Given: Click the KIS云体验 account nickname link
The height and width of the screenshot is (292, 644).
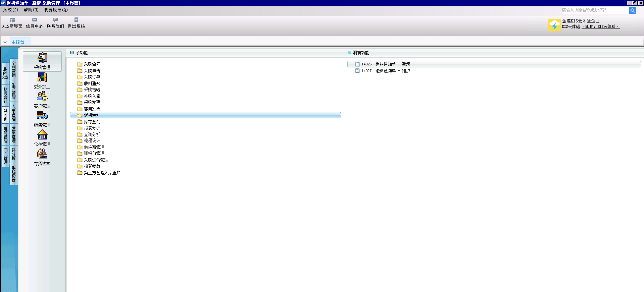Looking at the screenshot, I should 601,26.
